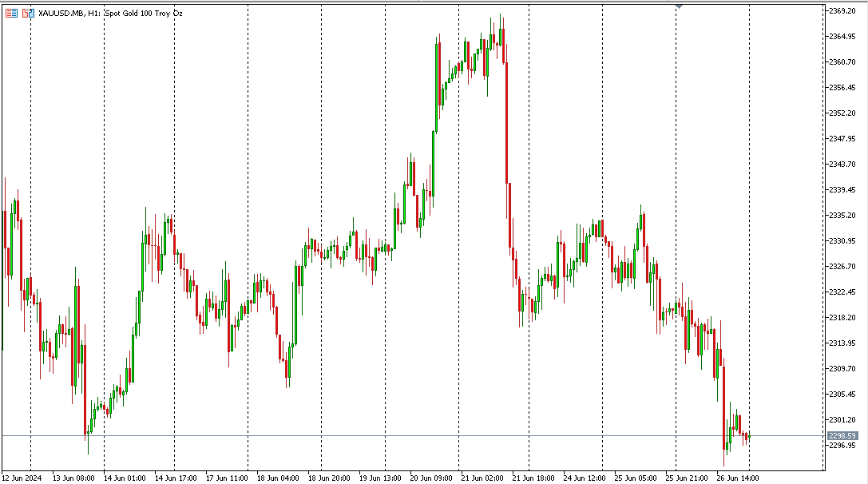The height and width of the screenshot is (484, 868).
Task: Click the 2309.70 price scale label
Action: click(x=842, y=369)
